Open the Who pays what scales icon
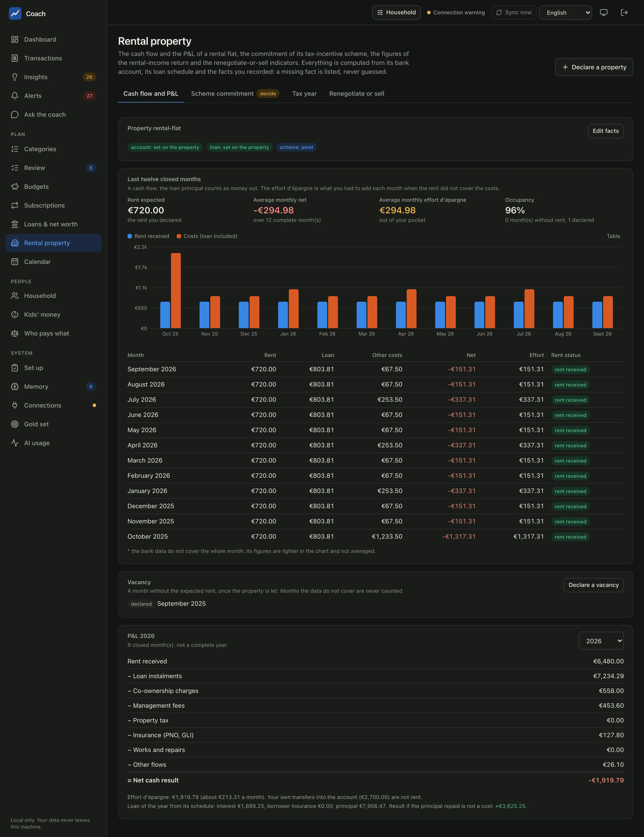The width and height of the screenshot is (644, 837). [15, 334]
